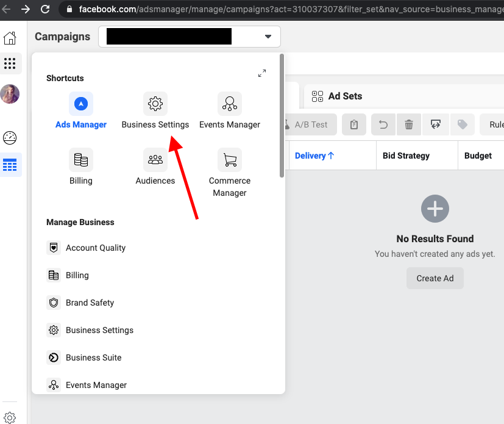Click the export share toolbar icon
This screenshot has width=504, height=424.
tap(436, 124)
